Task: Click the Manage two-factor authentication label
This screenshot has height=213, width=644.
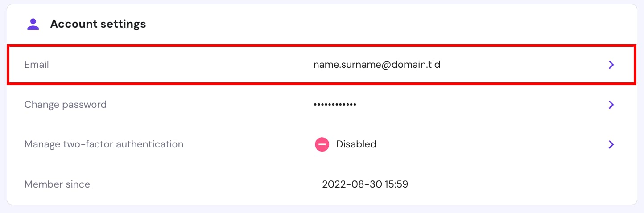Action: click(x=104, y=144)
